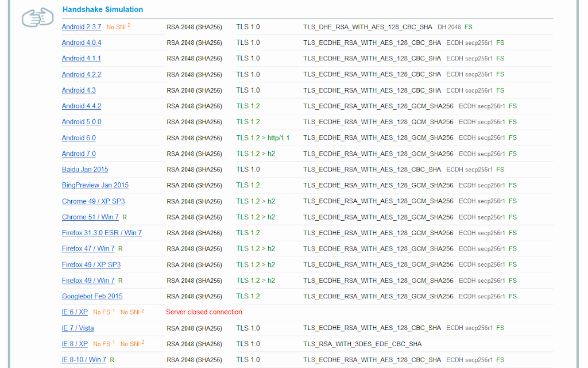
Task: Open the Chrome 49 / XP SP3 link
Action: (x=94, y=202)
